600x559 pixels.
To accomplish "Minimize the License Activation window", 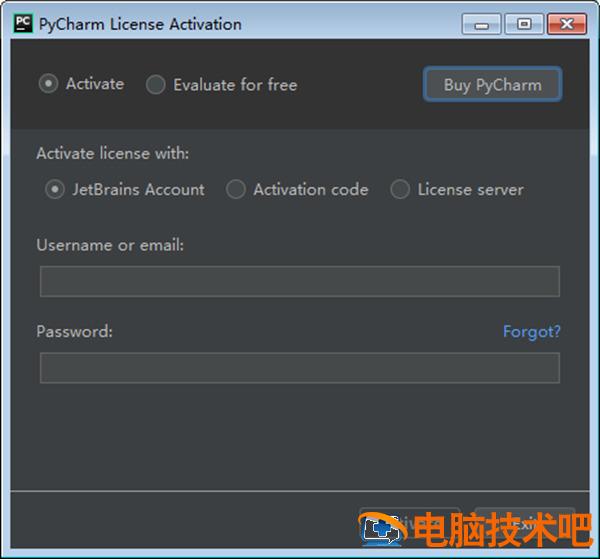I will tap(481, 24).
